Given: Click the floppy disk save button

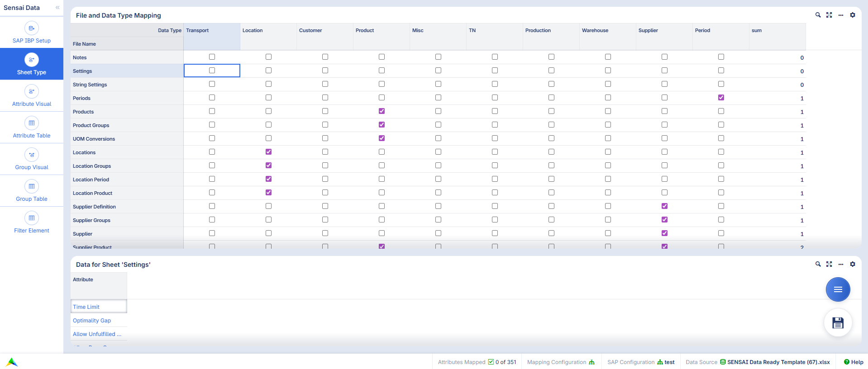Looking at the screenshot, I should click(x=838, y=323).
